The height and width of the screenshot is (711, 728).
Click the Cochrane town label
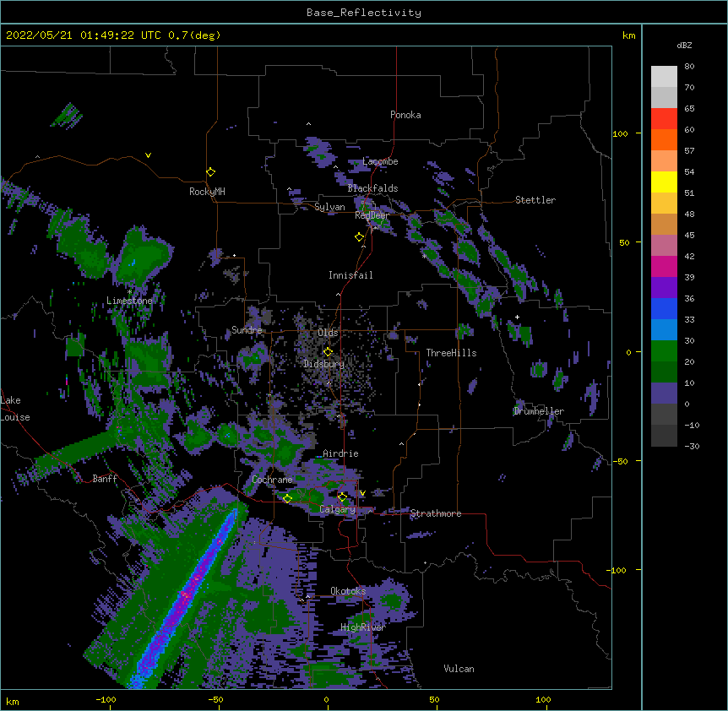point(272,480)
